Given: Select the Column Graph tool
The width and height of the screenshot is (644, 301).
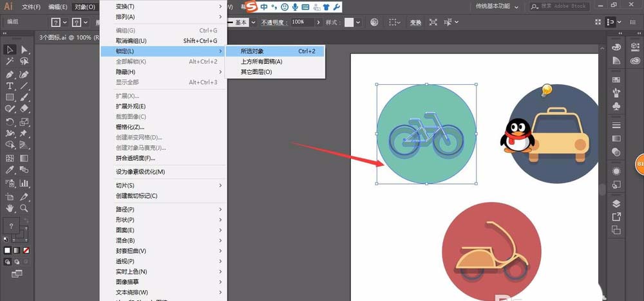Looking at the screenshot, I should pyautogui.click(x=24, y=183).
